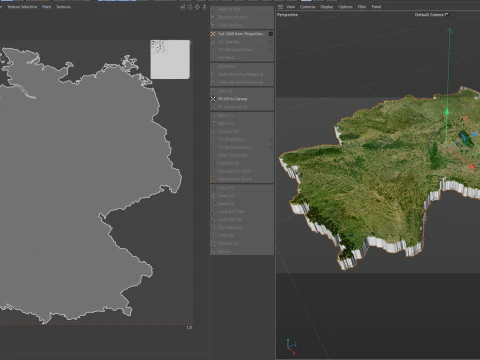Open the Texture Selection menu
480x360 pixels.
pyautogui.click(x=22, y=7)
